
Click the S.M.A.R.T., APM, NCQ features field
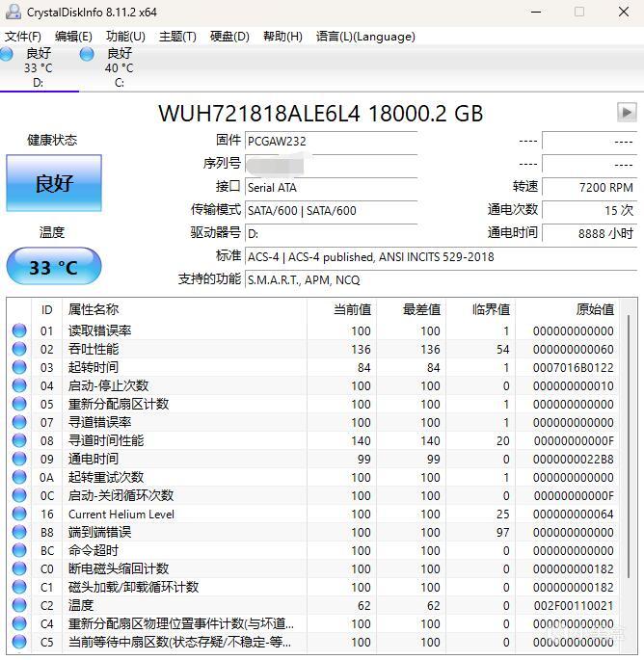tap(441, 280)
